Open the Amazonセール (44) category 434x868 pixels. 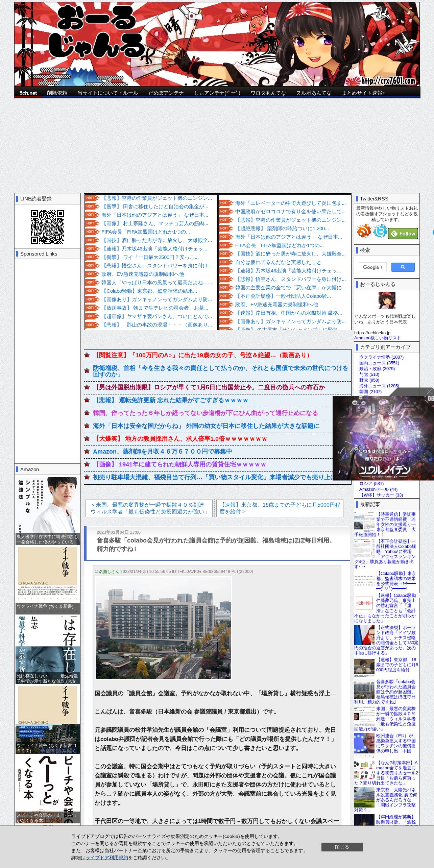click(x=378, y=489)
